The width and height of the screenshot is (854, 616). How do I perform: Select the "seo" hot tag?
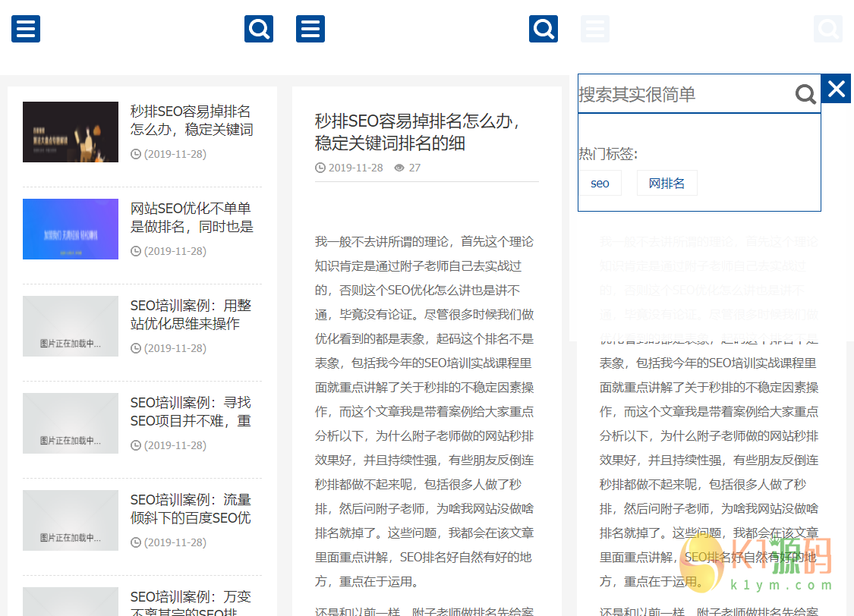tap(600, 183)
